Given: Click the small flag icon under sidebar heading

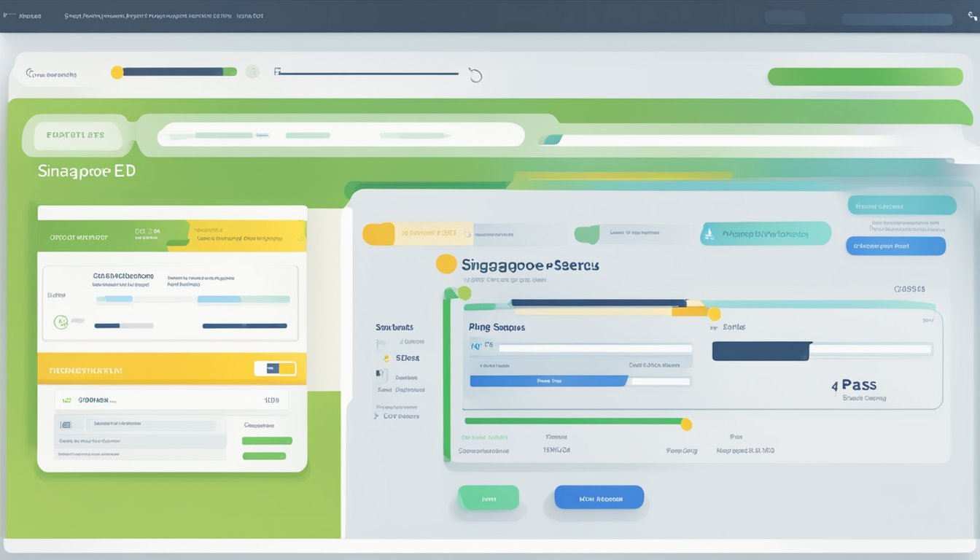Looking at the screenshot, I should (x=380, y=343).
